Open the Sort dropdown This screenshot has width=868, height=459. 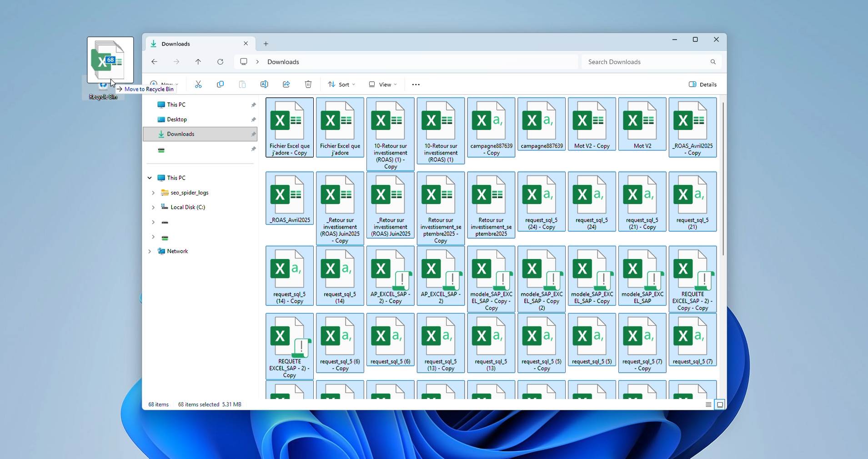pyautogui.click(x=341, y=85)
